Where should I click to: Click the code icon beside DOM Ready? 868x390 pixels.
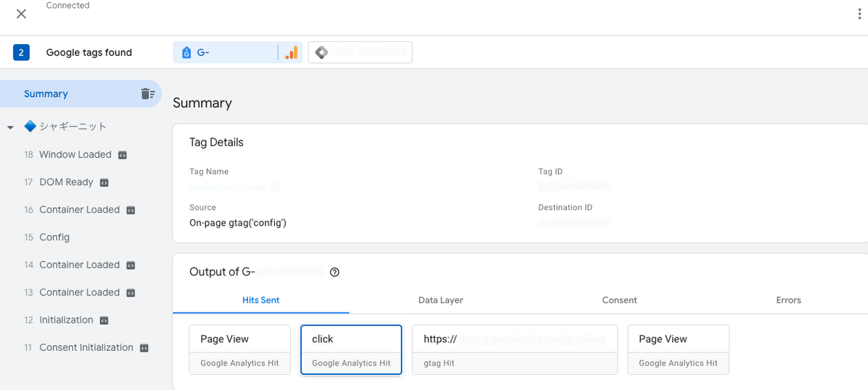click(x=104, y=182)
